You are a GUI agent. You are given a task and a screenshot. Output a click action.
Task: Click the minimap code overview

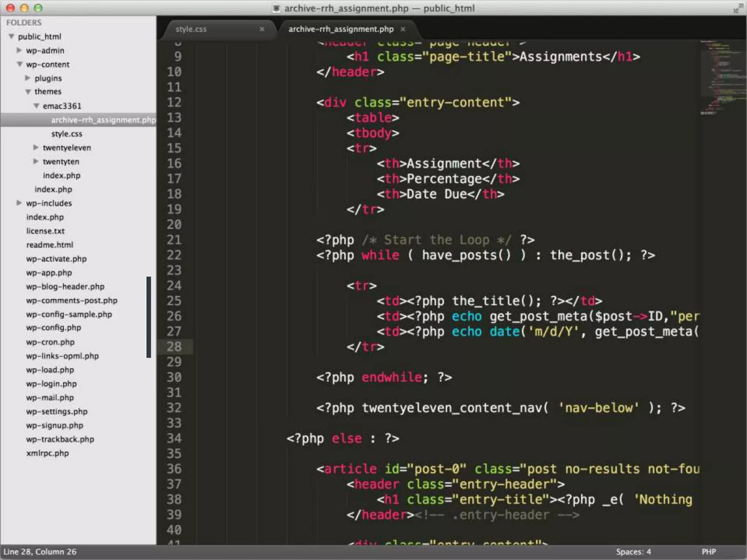tap(722, 77)
